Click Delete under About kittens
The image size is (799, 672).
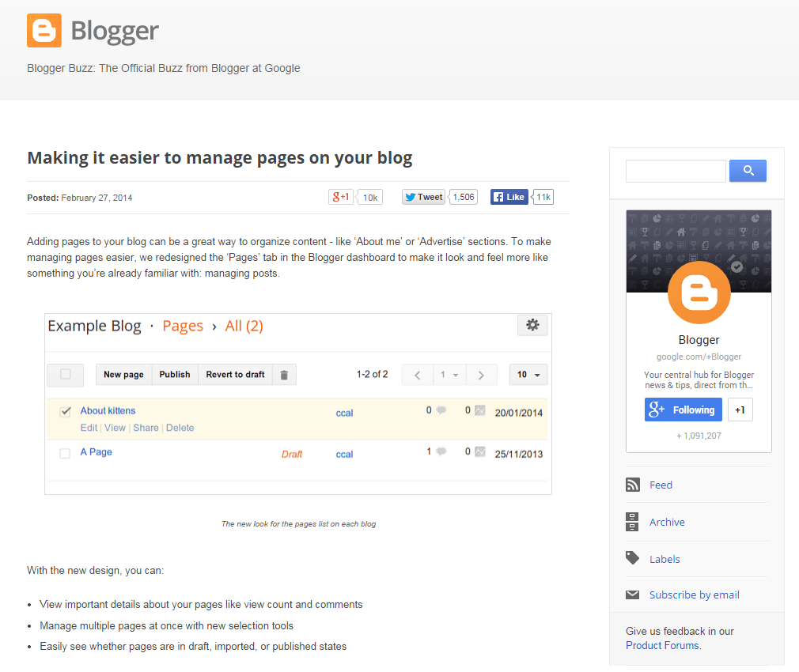tap(180, 428)
